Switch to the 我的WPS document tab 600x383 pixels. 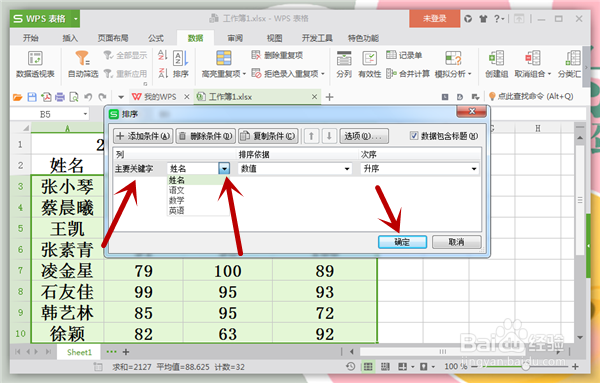click(160, 97)
